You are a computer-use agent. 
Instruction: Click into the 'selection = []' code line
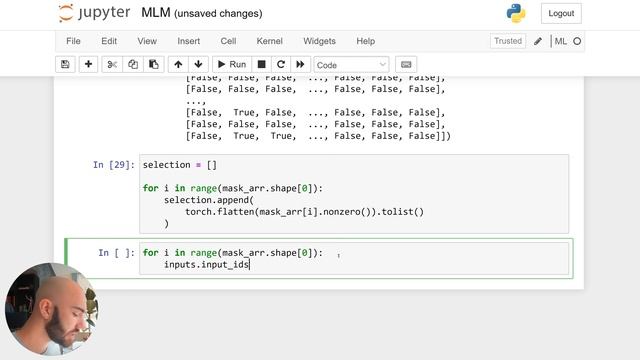tap(180, 165)
